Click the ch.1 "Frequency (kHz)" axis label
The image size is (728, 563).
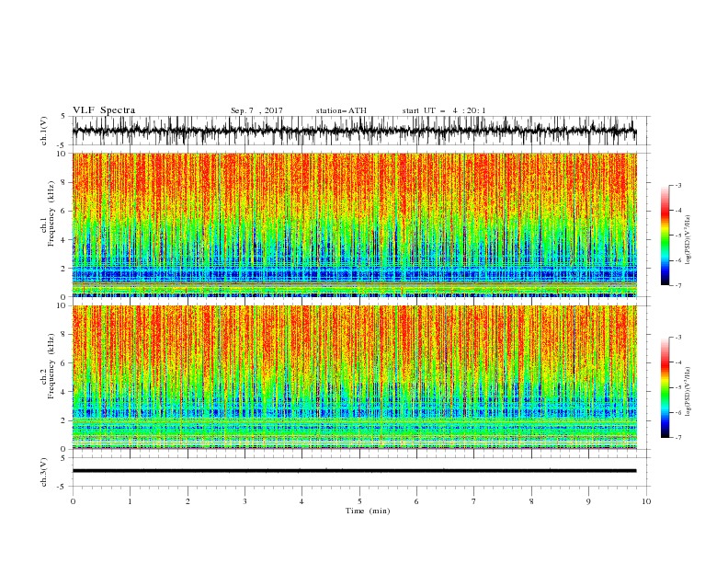51,213
